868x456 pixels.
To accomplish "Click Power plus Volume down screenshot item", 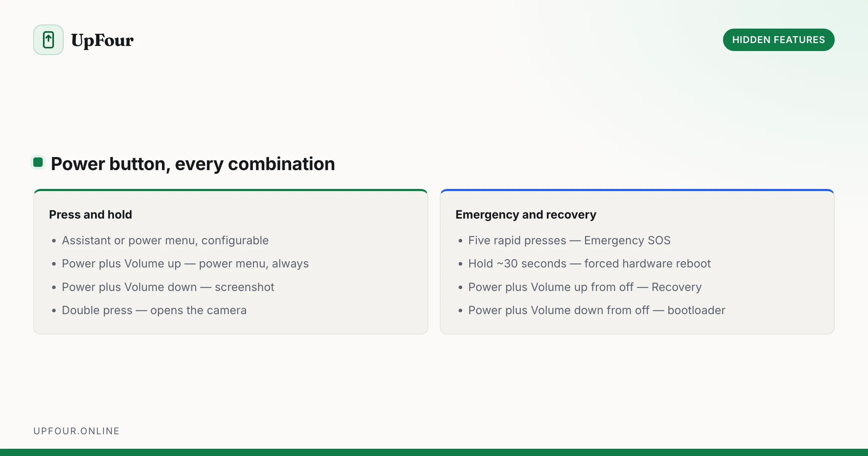I will (168, 287).
